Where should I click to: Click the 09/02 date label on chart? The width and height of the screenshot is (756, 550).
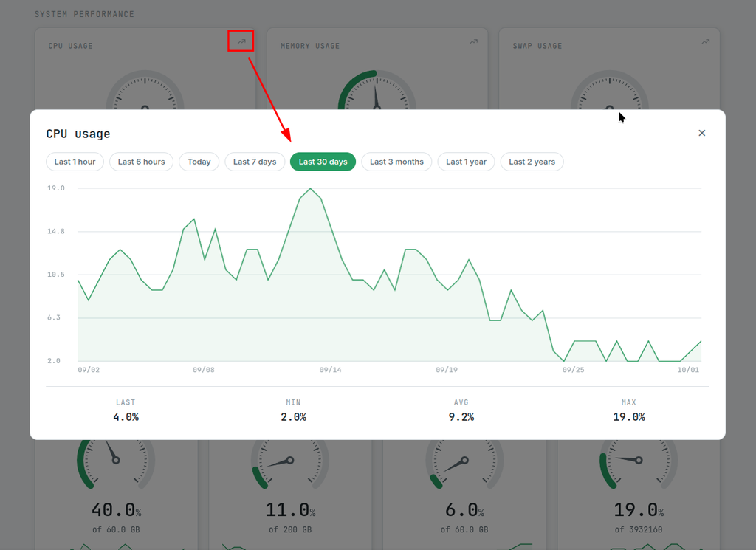[x=89, y=370]
